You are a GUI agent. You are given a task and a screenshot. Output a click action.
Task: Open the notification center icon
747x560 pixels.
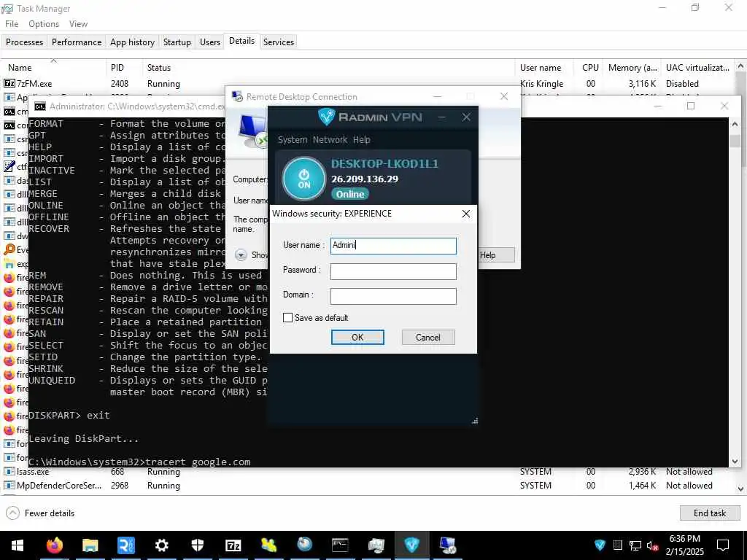[723, 545]
